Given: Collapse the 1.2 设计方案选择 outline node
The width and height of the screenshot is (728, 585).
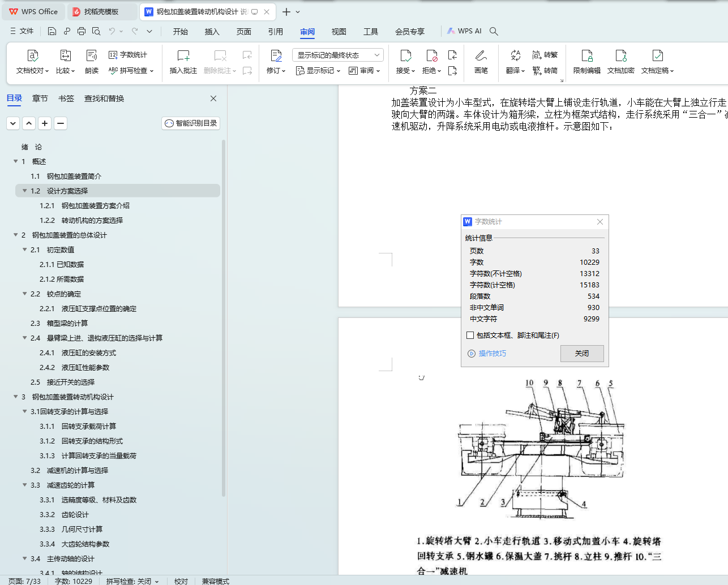Looking at the screenshot, I should (24, 191).
